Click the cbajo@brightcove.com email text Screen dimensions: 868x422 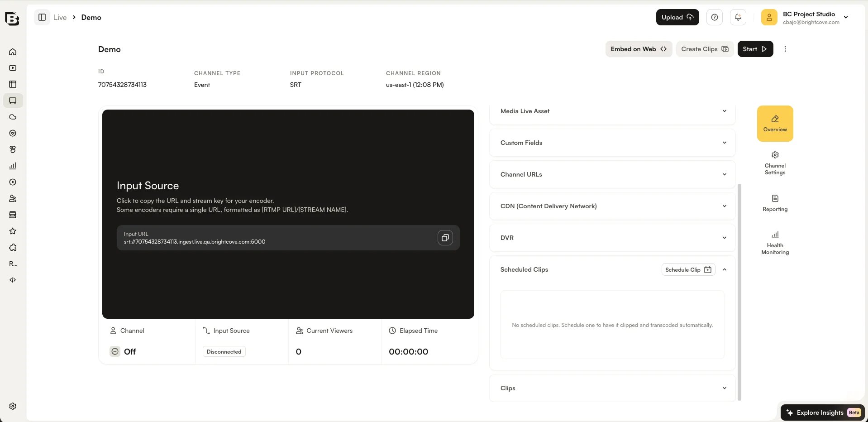coord(811,22)
